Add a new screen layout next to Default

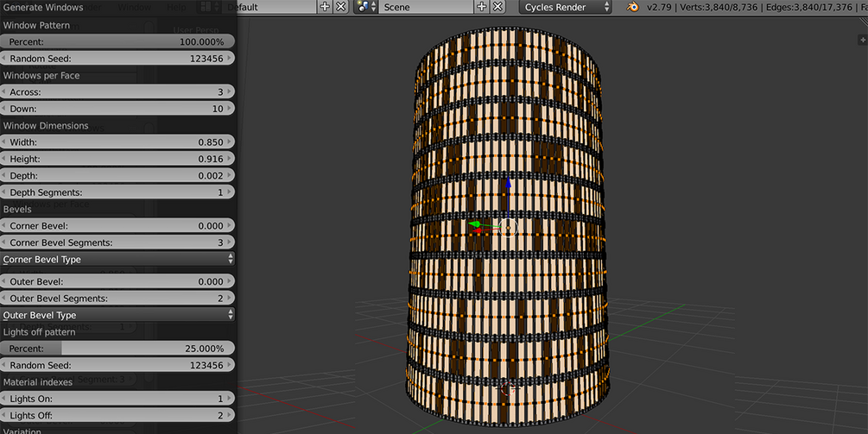pos(325,7)
